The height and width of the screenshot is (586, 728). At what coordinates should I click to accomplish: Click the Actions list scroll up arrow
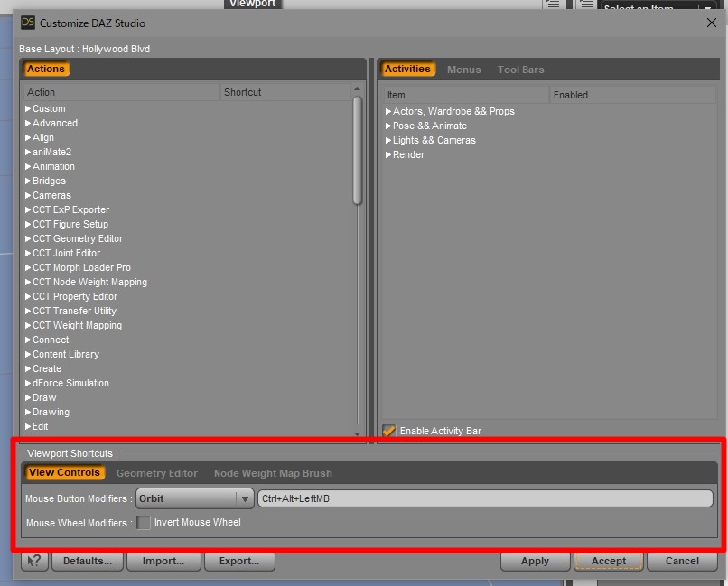pyautogui.click(x=357, y=88)
